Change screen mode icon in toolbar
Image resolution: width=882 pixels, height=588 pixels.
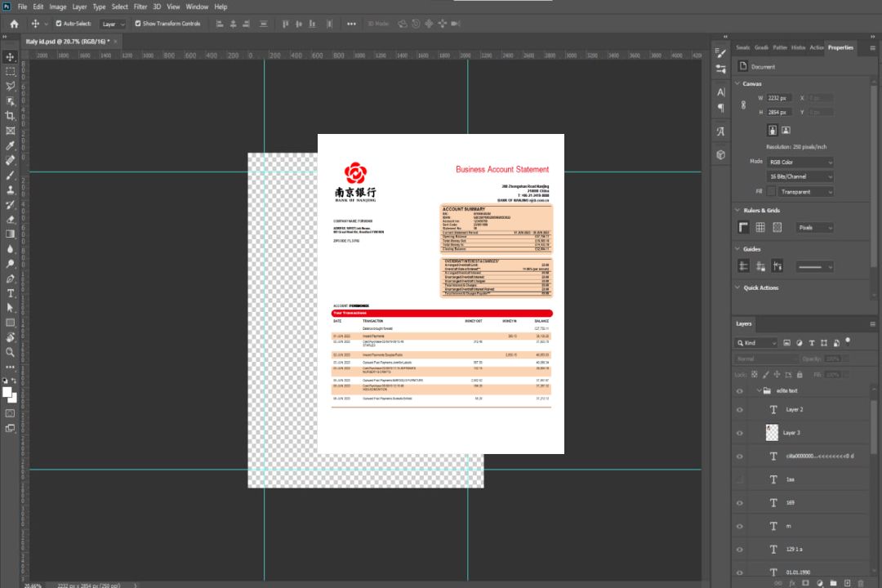tap(10, 428)
